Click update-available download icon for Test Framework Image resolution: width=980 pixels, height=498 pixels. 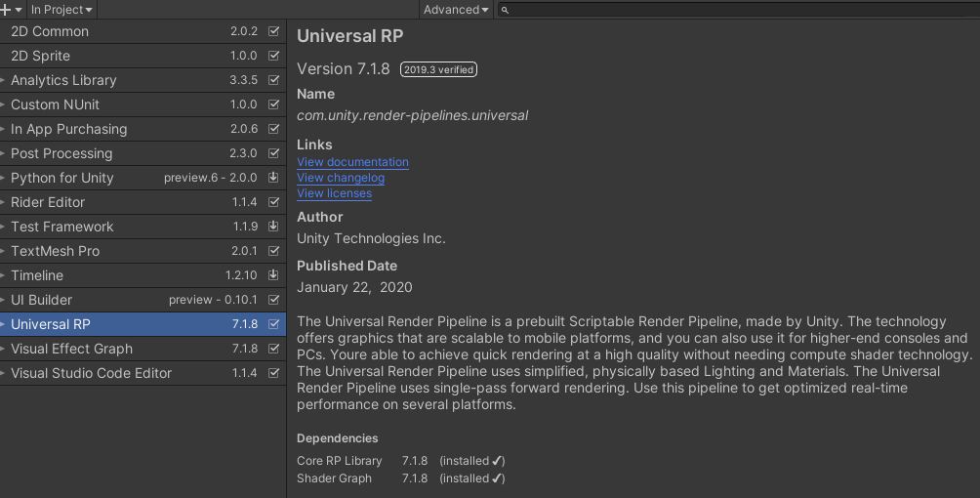click(273, 226)
